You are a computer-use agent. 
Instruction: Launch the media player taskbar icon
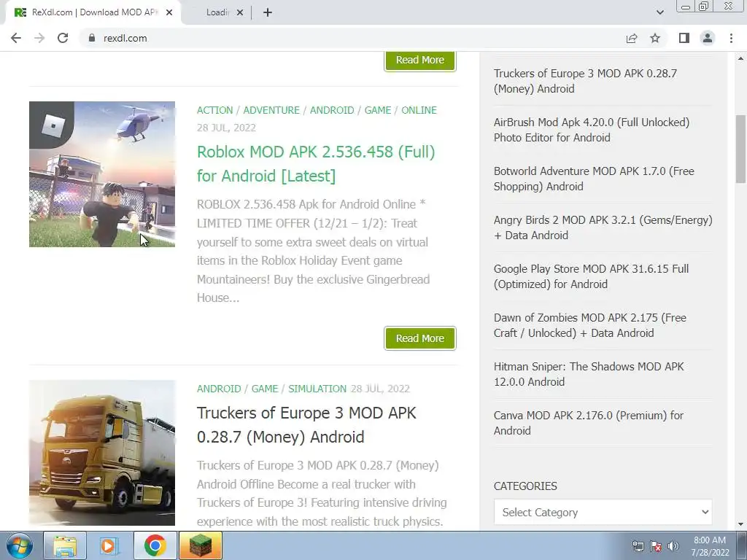(x=109, y=545)
